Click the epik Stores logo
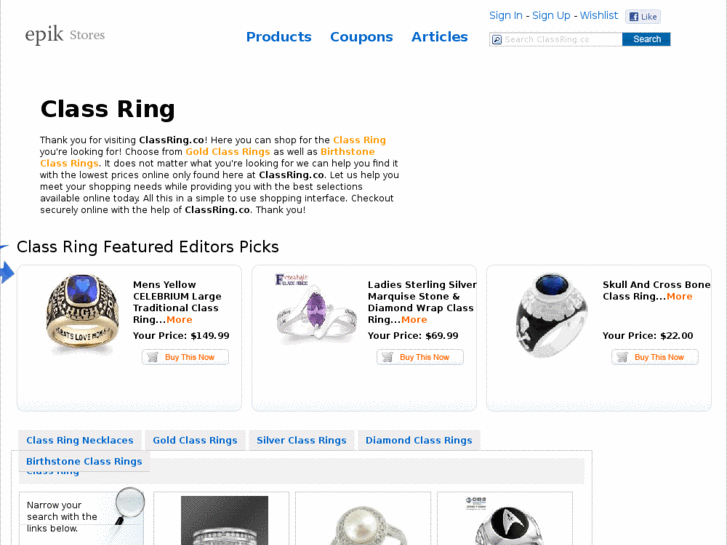727x545 pixels. coord(65,36)
